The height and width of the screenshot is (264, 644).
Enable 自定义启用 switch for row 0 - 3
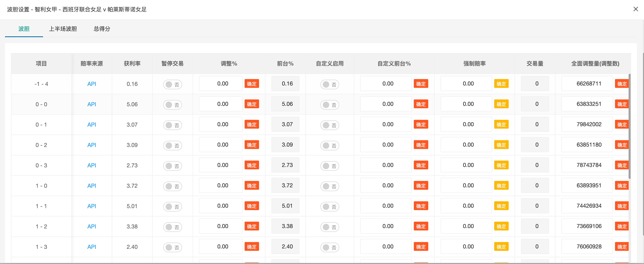click(330, 166)
